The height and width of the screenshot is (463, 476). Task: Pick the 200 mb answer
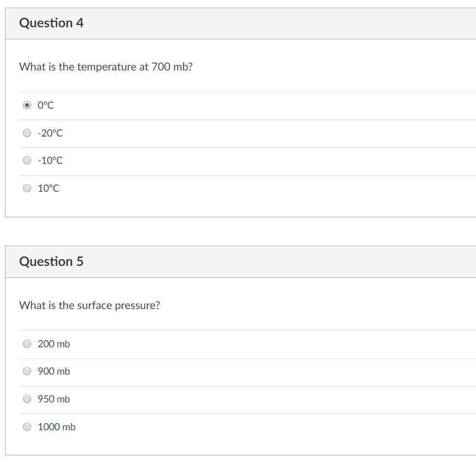coord(27,343)
